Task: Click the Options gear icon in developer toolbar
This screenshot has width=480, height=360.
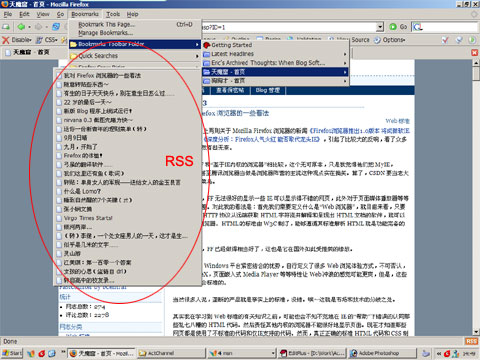Action: coord(377,40)
